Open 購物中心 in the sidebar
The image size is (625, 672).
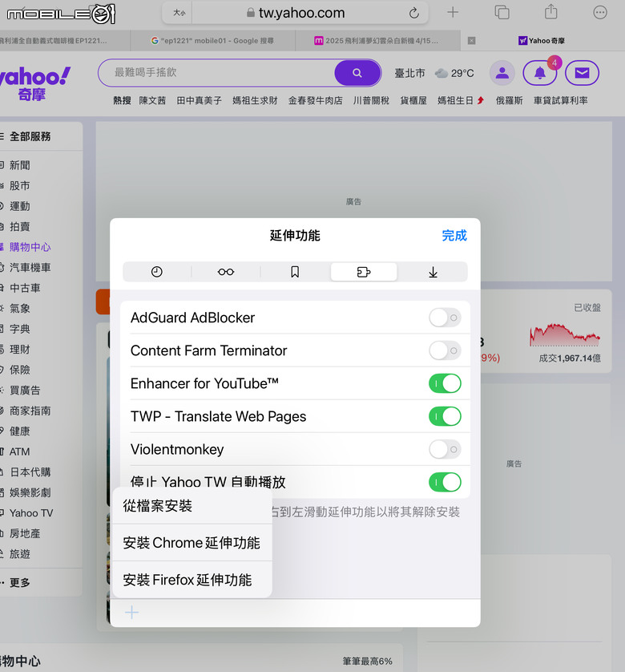[x=30, y=247]
